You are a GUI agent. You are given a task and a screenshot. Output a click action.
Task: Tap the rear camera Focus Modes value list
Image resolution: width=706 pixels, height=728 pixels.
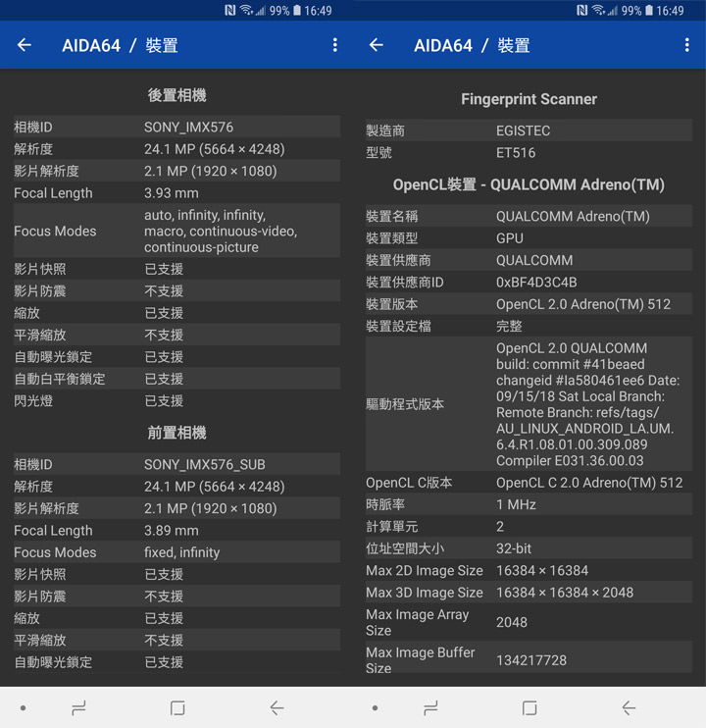221,232
